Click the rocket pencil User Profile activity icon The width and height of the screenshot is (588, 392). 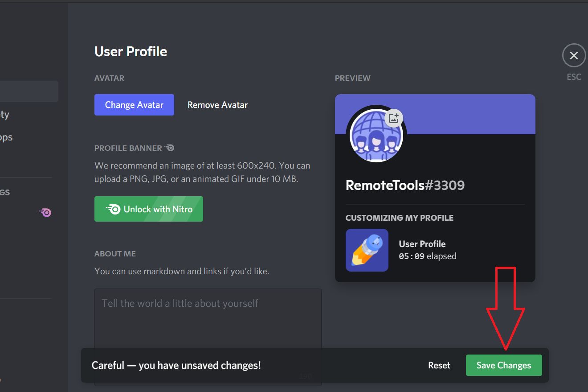367,250
